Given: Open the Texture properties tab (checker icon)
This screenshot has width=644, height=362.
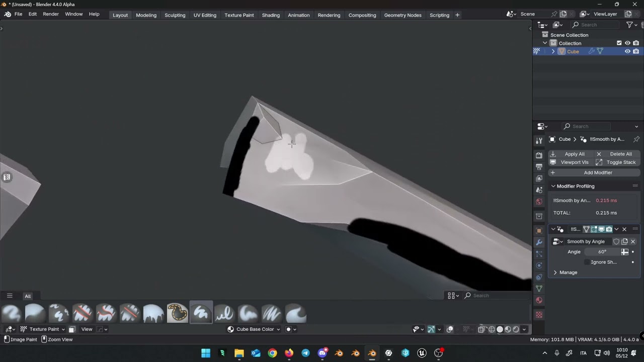Looking at the screenshot, I should click(539, 315).
